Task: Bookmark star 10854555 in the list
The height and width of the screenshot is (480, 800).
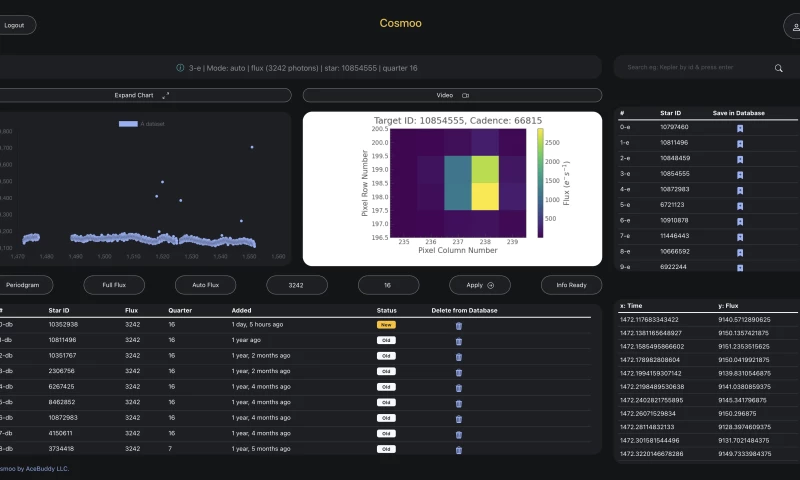Action: pos(740,174)
